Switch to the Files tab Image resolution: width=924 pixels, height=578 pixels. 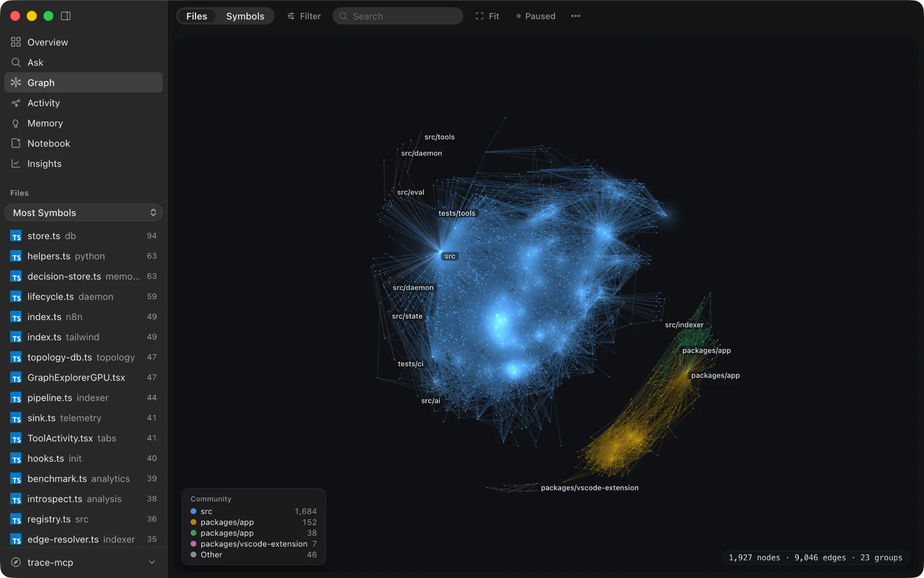pos(196,16)
